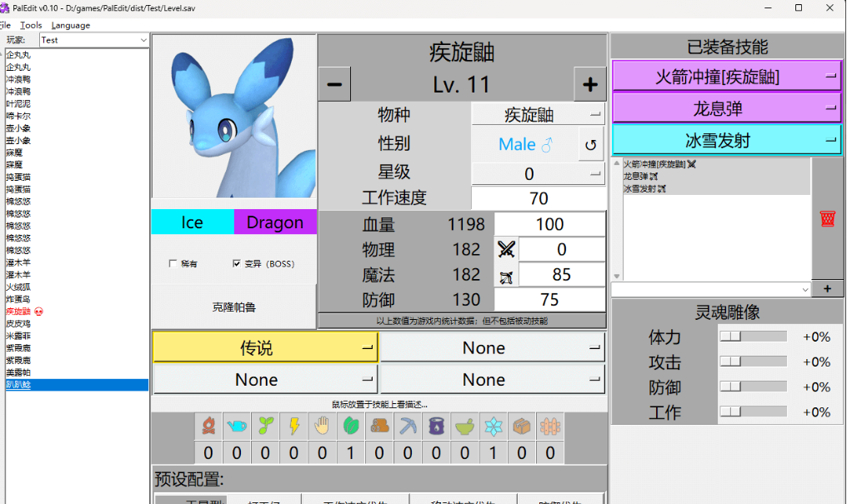Click the Planting sprout work icon

(x=265, y=427)
